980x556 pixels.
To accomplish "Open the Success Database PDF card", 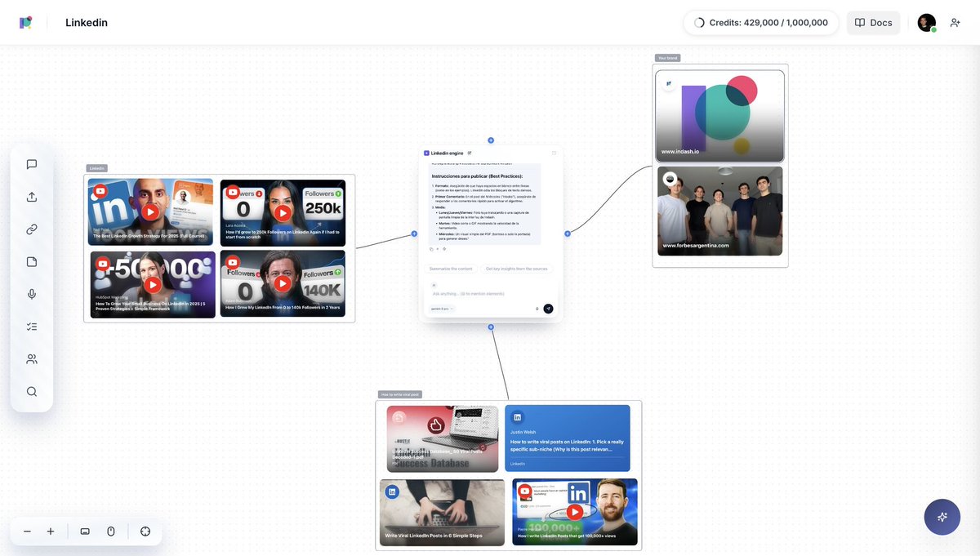I will point(443,438).
